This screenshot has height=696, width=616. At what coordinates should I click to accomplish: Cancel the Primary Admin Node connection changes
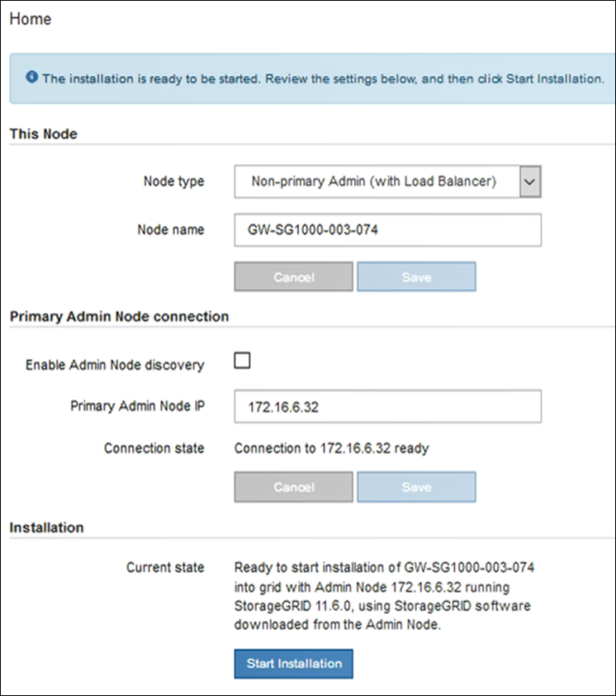[x=293, y=487]
